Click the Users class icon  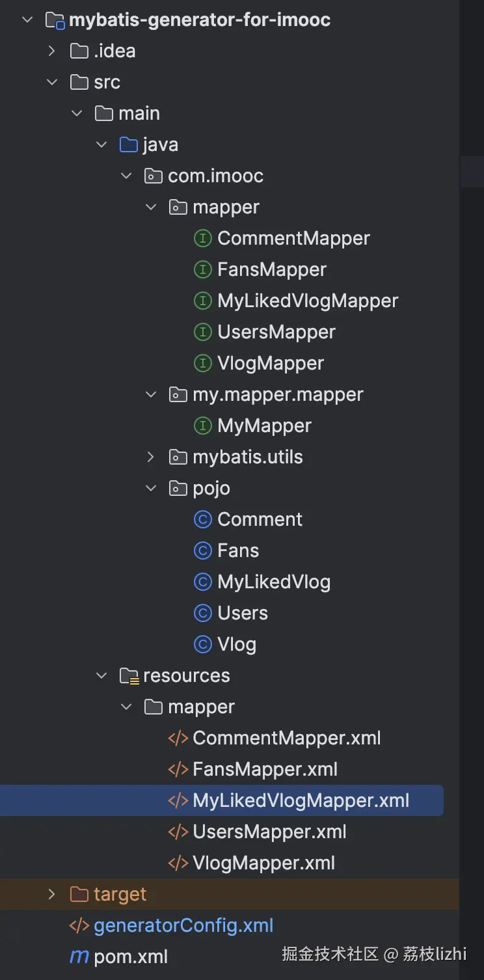tap(203, 614)
